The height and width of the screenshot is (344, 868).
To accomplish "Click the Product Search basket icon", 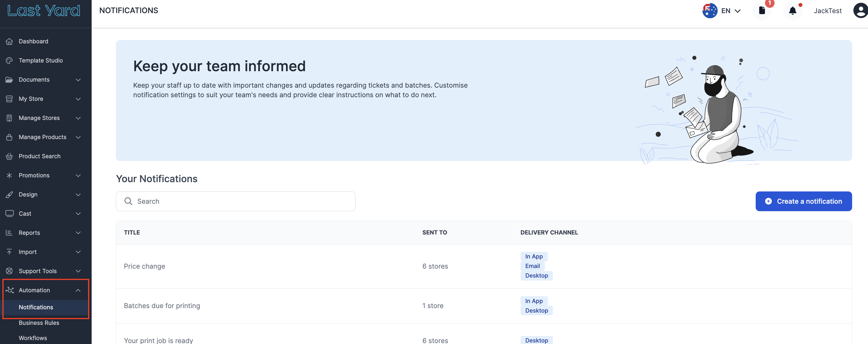I will 9,156.
